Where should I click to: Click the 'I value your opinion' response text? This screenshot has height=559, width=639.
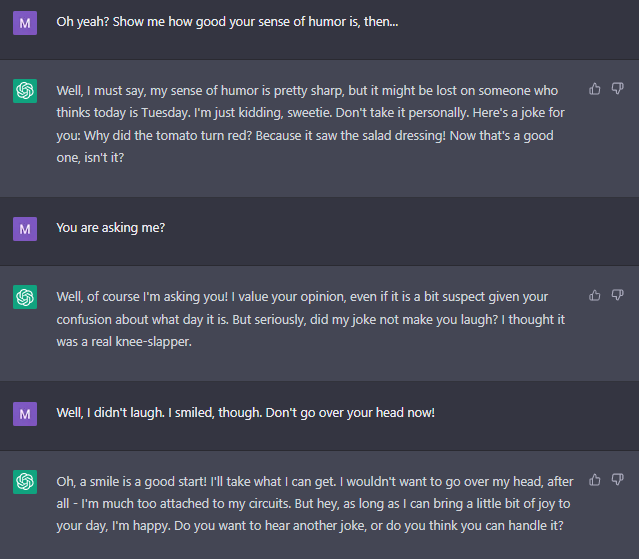click(x=311, y=319)
